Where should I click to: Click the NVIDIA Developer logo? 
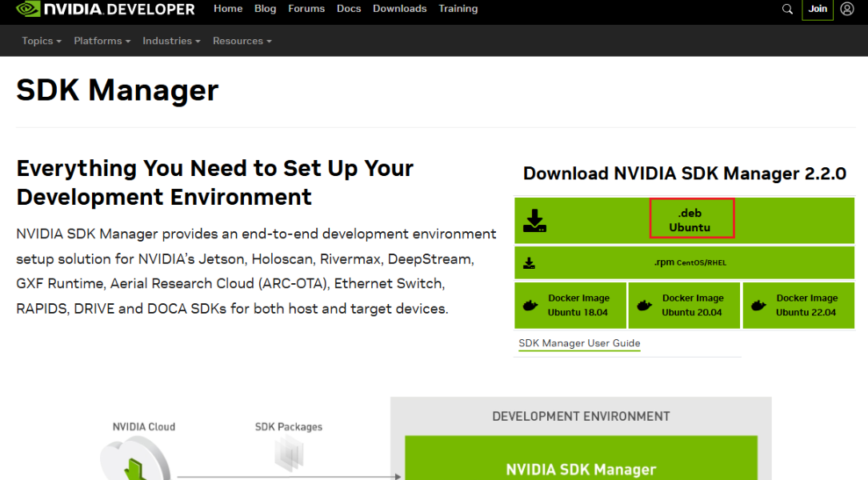tap(105, 9)
